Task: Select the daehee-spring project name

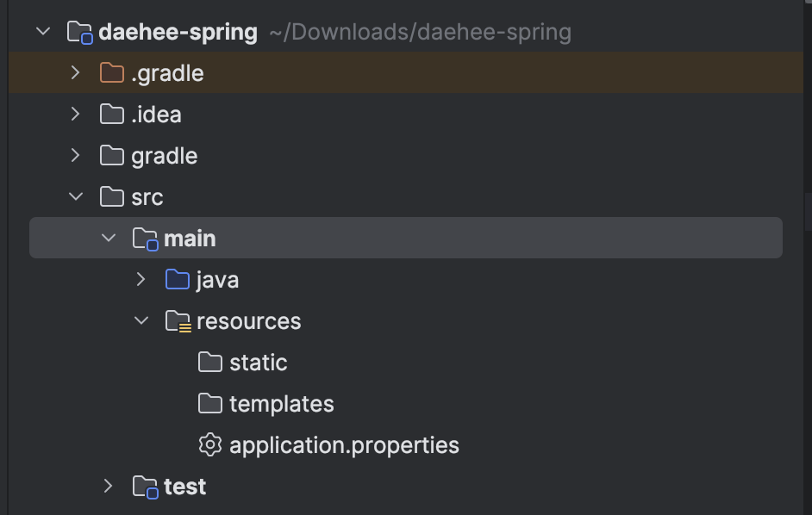Action: (x=178, y=32)
